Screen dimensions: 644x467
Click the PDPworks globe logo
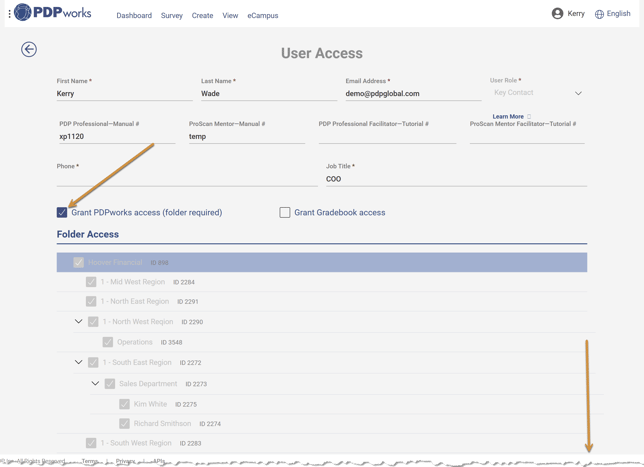22,12
